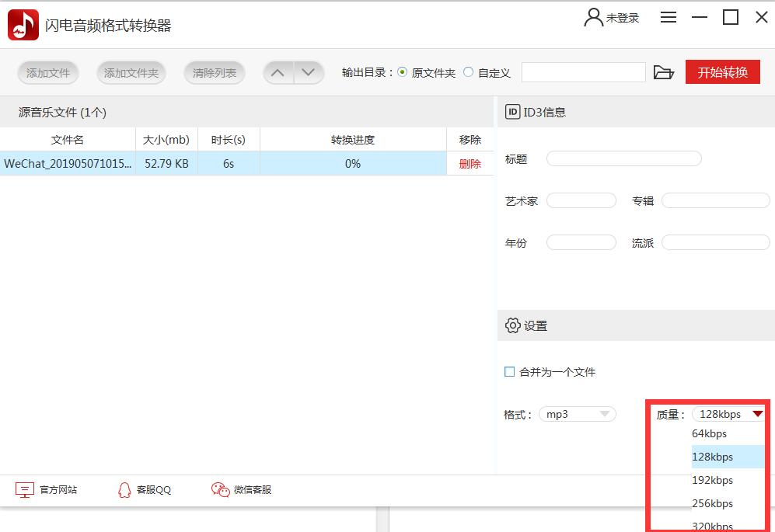The image size is (775, 532).
Task: Open the 微信客服 WeChat service icon
Action: pyautogui.click(x=219, y=490)
